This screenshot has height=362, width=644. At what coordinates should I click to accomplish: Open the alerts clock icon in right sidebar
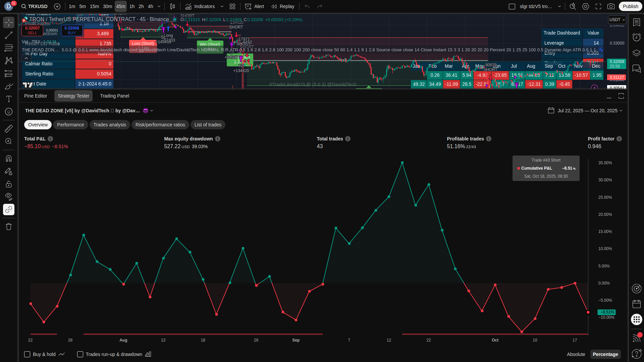pos(636,37)
